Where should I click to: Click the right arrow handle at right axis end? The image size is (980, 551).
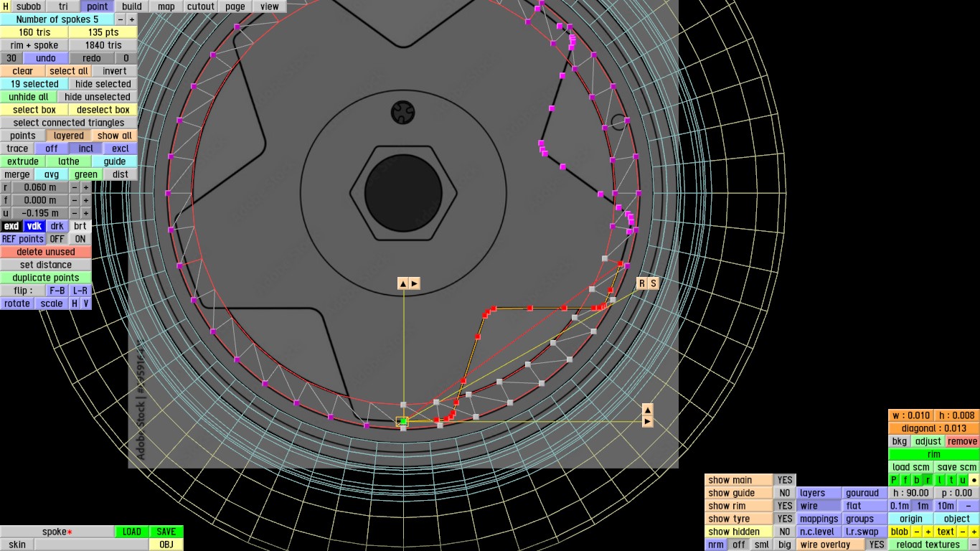[x=648, y=421]
